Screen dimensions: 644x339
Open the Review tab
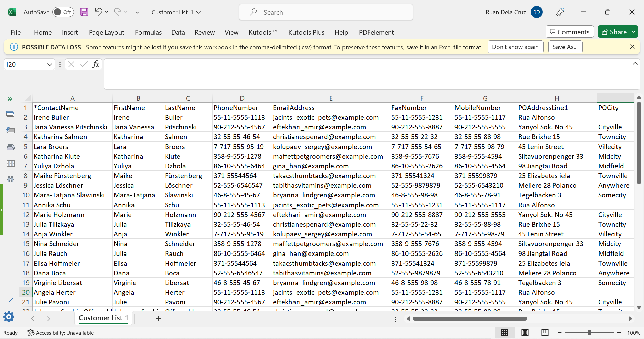point(204,32)
